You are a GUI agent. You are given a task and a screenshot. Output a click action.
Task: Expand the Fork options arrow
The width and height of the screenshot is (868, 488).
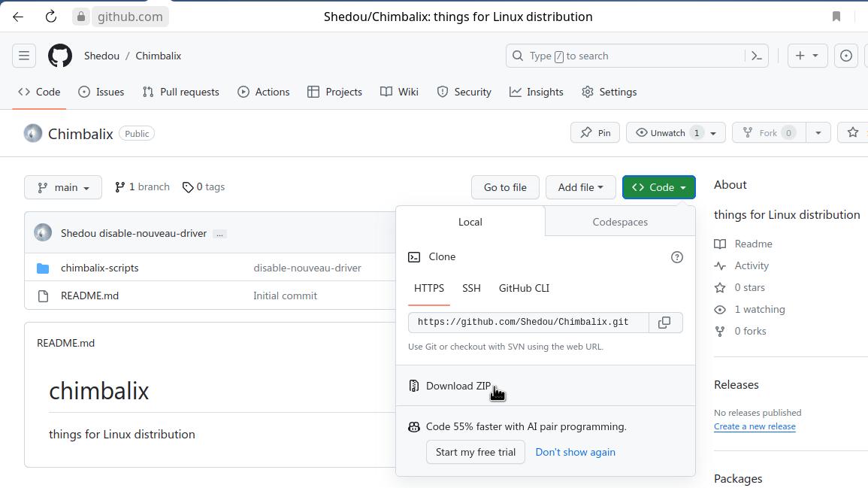(x=818, y=133)
